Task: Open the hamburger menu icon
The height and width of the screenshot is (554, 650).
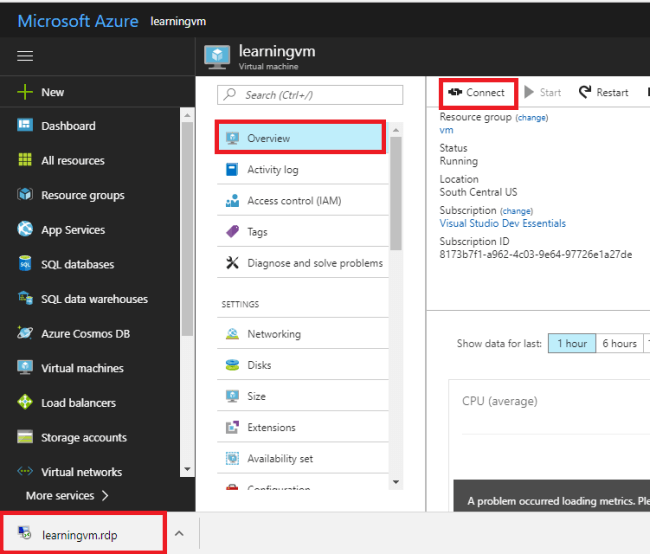Action: click(x=25, y=56)
